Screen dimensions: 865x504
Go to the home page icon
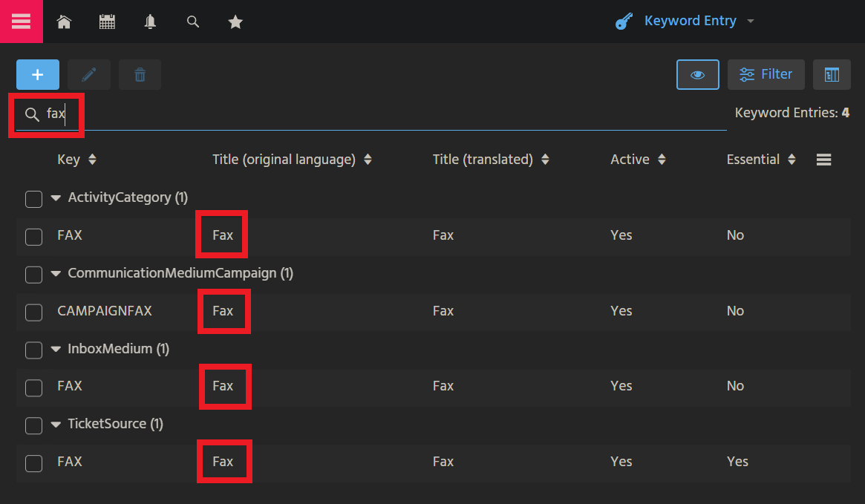tap(64, 22)
